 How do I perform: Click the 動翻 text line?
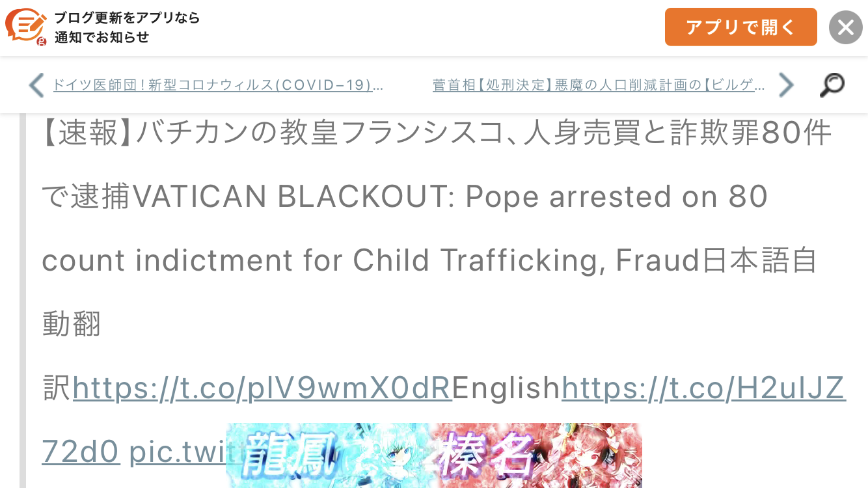72,324
